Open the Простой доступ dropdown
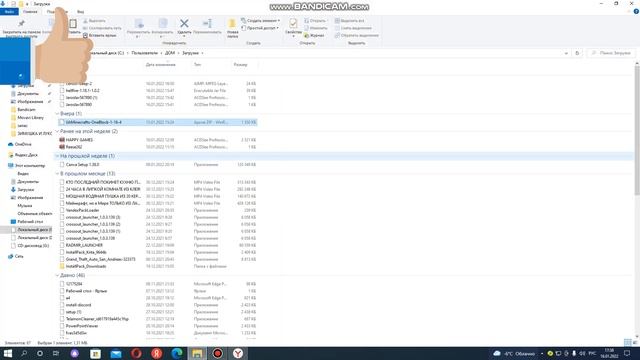640x360 pixels. 260,28
